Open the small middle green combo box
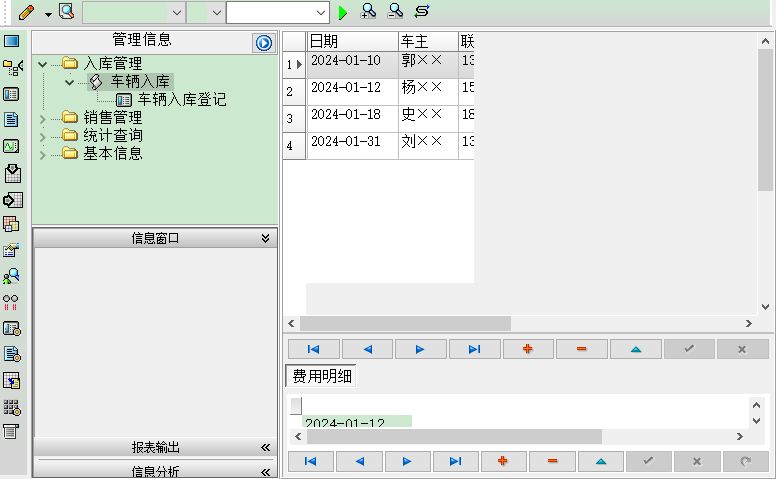The width and height of the screenshot is (776, 479). coord(205,13)
